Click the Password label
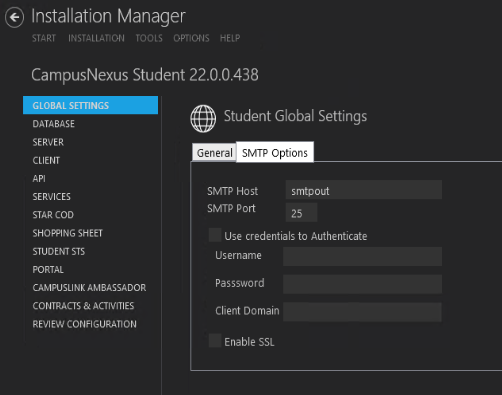502x395 pixels. click(240, 283)
